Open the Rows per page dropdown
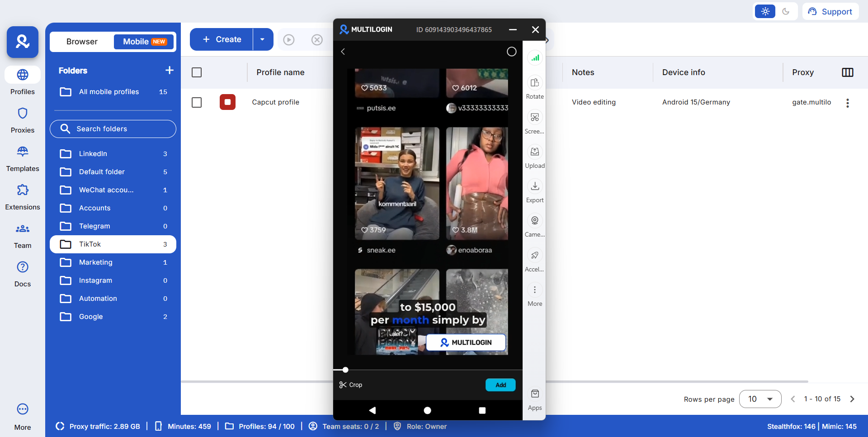The image size is (868, 437). tap(760, 399)
